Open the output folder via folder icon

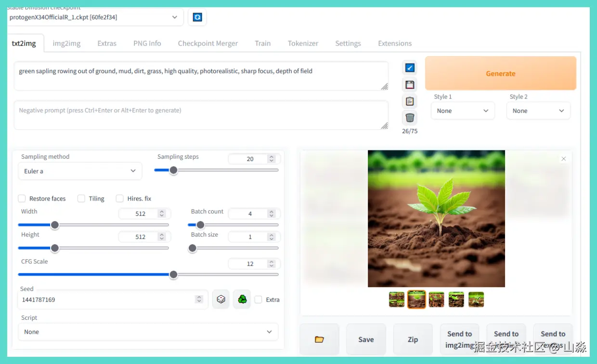click(319, 339)
